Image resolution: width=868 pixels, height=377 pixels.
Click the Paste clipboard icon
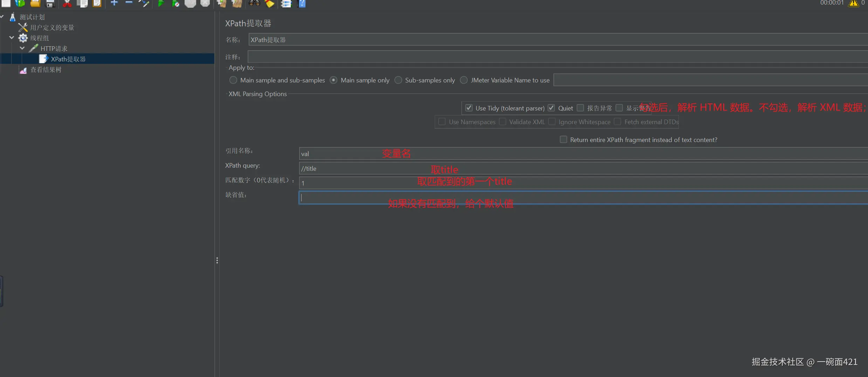pos(97,3)
